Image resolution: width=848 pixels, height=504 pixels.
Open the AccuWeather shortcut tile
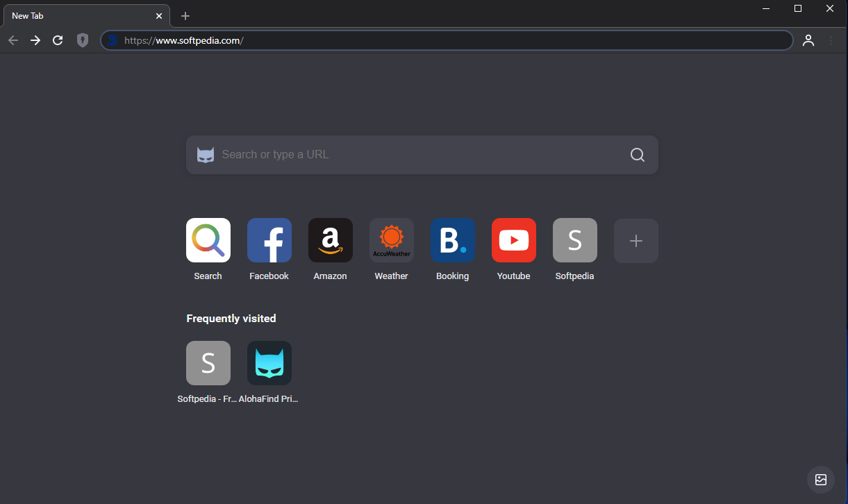click(392, 240)
